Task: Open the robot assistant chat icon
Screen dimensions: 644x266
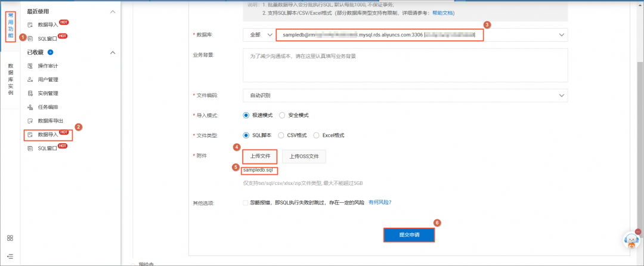Action: click(631, 240)
